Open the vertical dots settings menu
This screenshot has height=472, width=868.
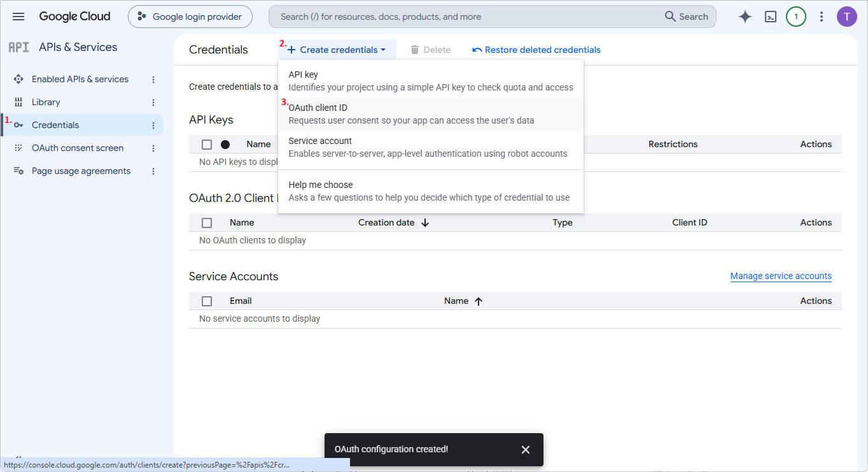coord(822,17)
